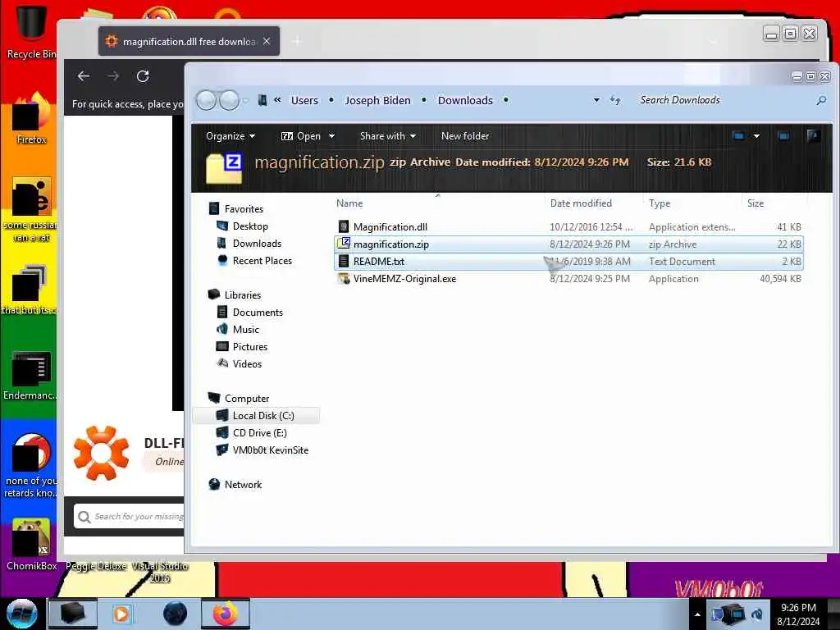The width and height of the screenshot is (840, 630).
Task: Click the help icon in Explorer toolbar
Action: (813, 136)
